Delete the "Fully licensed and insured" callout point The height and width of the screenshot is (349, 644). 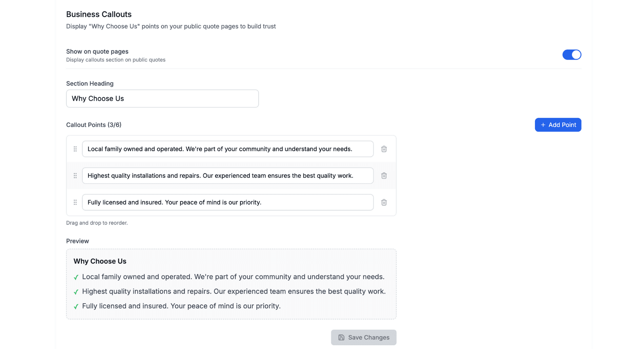point(384,202)
